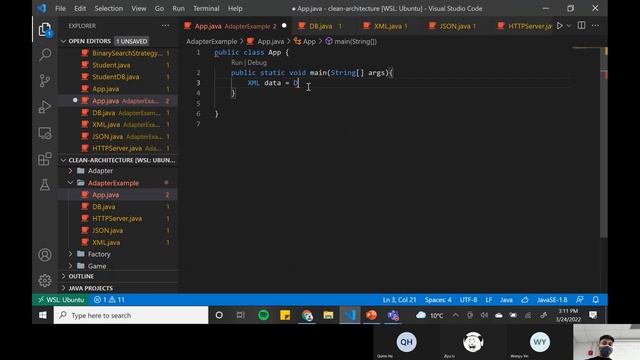Image resolution: width=640 pixels, height=360 pixels.
Task: Open Spotify from Windows taskbar
Action: coord(264,315)
